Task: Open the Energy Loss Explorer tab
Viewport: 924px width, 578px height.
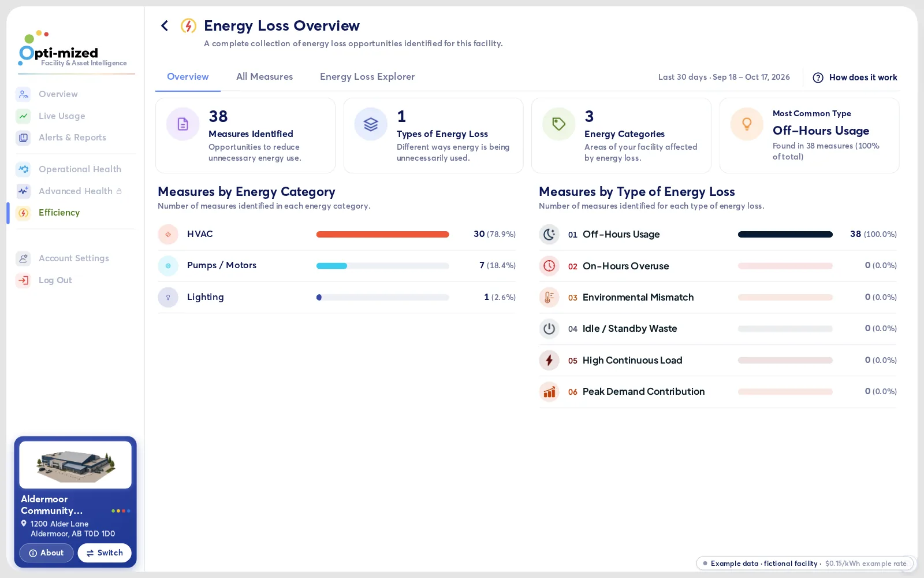Action: tap(367, 77)
